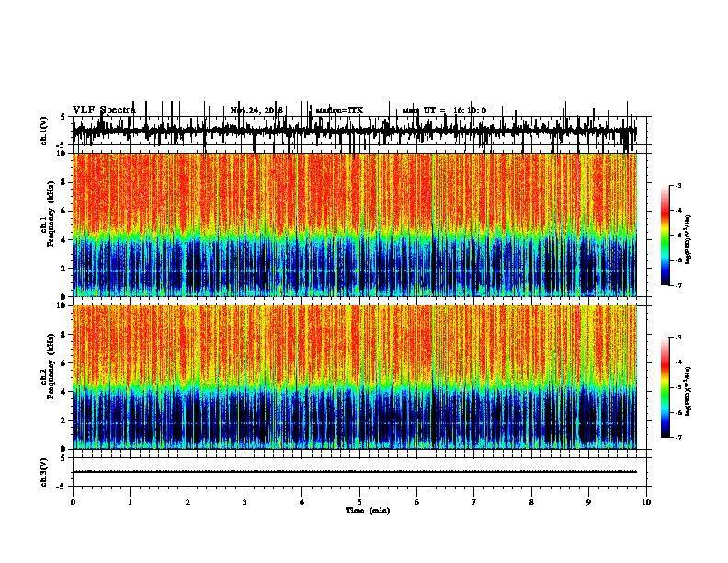Click time axis tick label "2"
The width and height of the screenshot is (728, 563).
tap(188, 502)
